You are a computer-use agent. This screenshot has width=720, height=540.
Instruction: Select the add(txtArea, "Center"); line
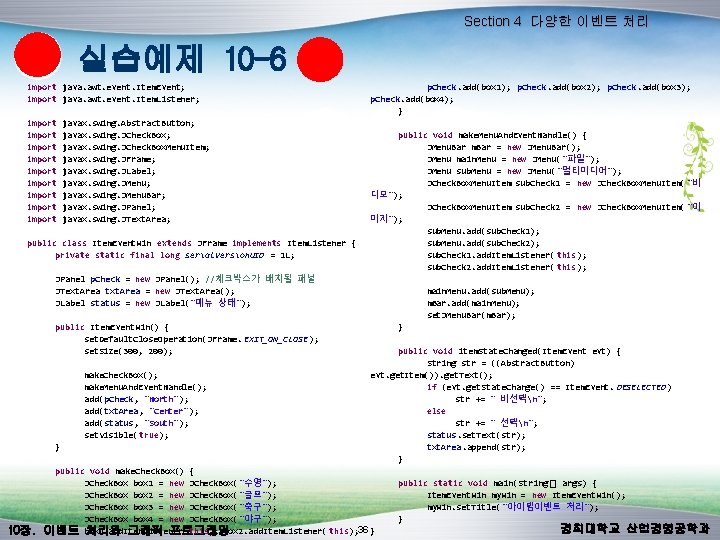tap(141, 411)
